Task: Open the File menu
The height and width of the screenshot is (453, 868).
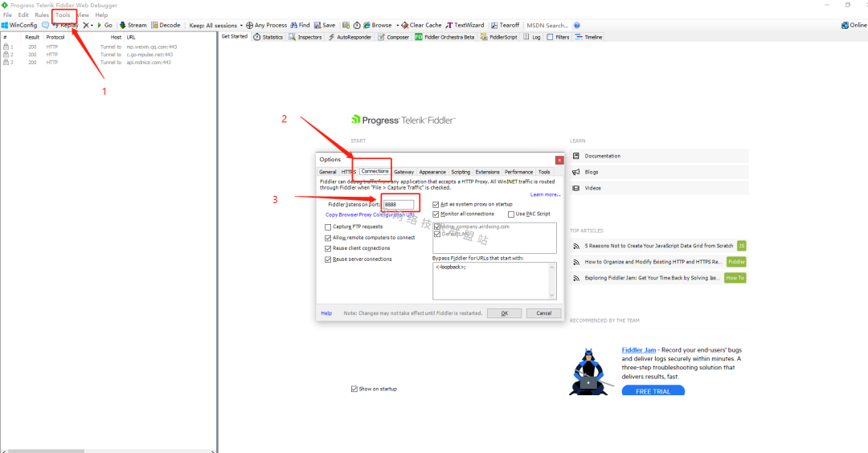Action: pos(8,15)
